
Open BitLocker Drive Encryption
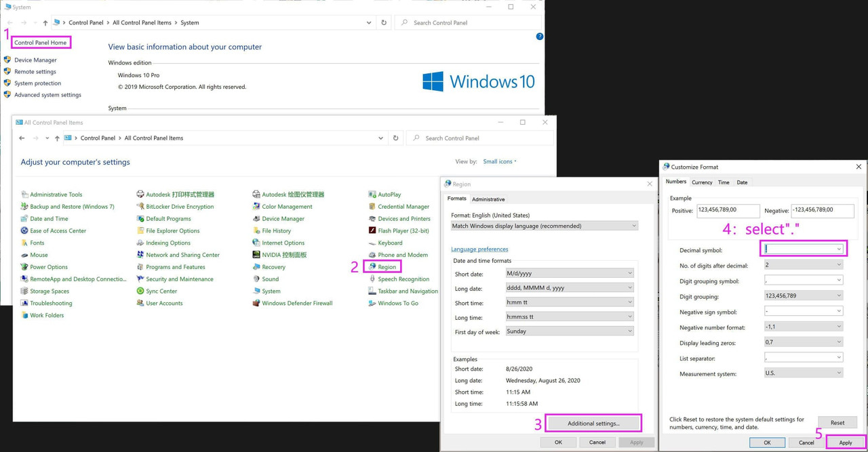tap(175, 207)
